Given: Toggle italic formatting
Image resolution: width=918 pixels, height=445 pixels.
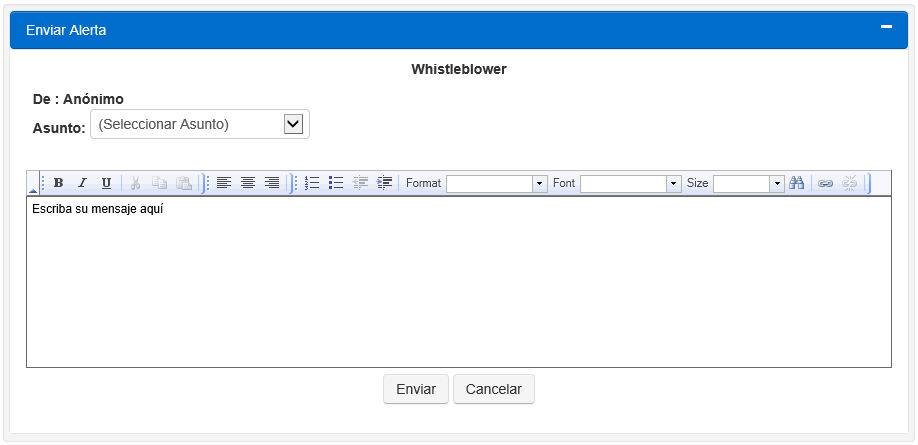Looking at the screenshot, I should (82, 183).
